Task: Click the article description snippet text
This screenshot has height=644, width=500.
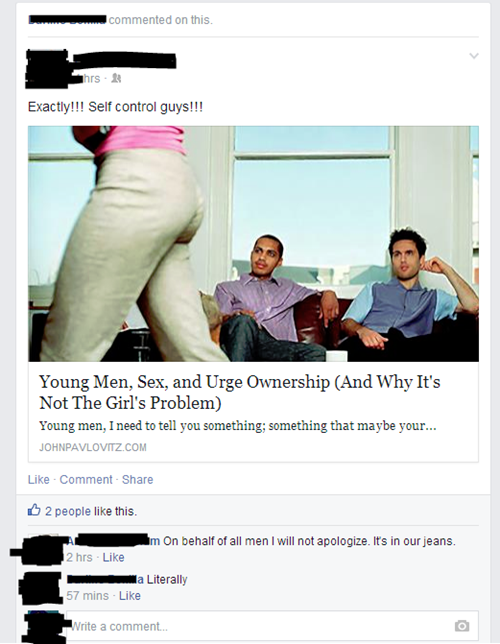Action: [237, 426]
